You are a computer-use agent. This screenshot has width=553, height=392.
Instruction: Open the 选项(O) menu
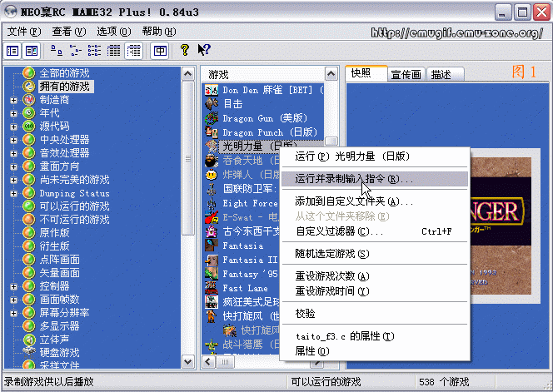click(x=113, y=32)
